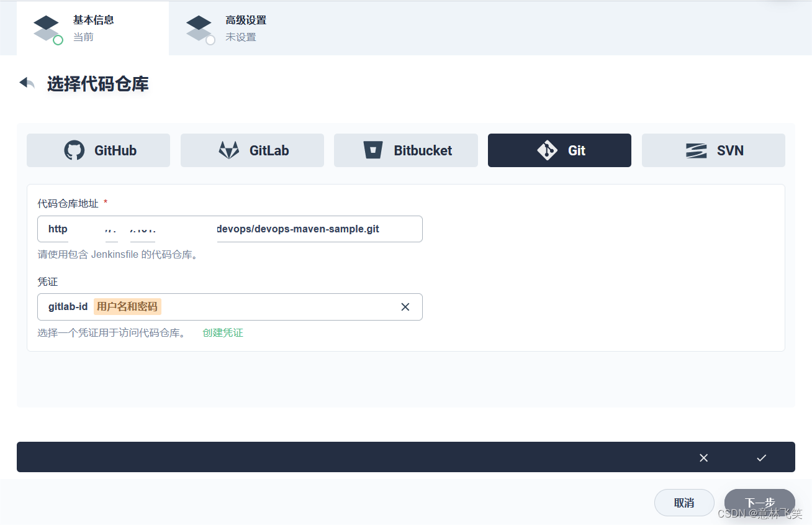Viewport: 812px width, 525px height.
Task: Click the 下一步 button
Action: pos(760,503)
